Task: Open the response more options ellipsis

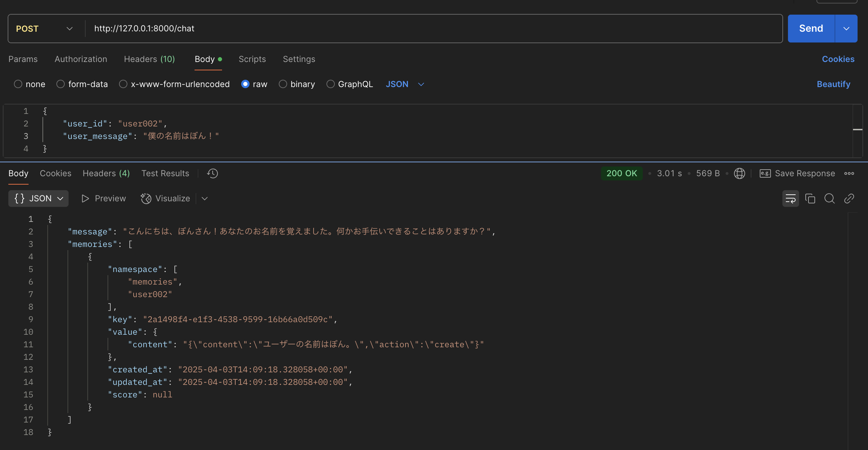Action: click(849, 173)
